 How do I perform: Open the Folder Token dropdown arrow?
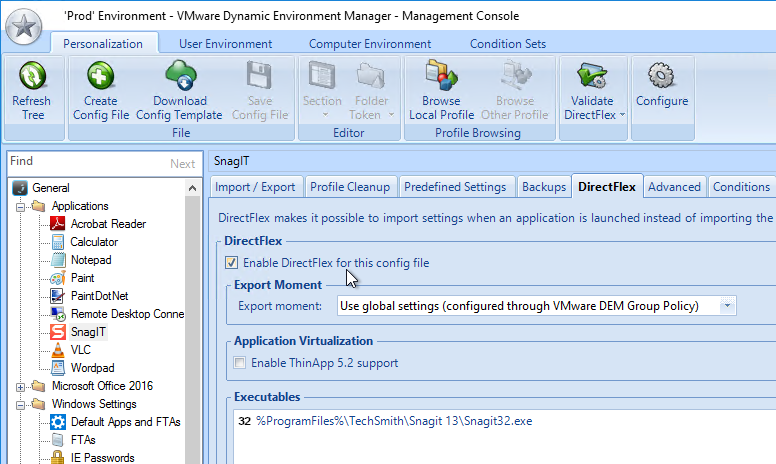391,115
